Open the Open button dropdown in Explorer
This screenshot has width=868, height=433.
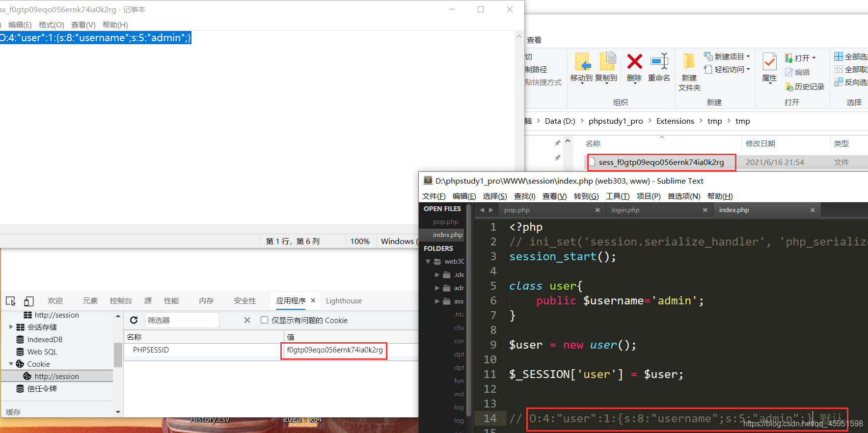tap(814, 58)
